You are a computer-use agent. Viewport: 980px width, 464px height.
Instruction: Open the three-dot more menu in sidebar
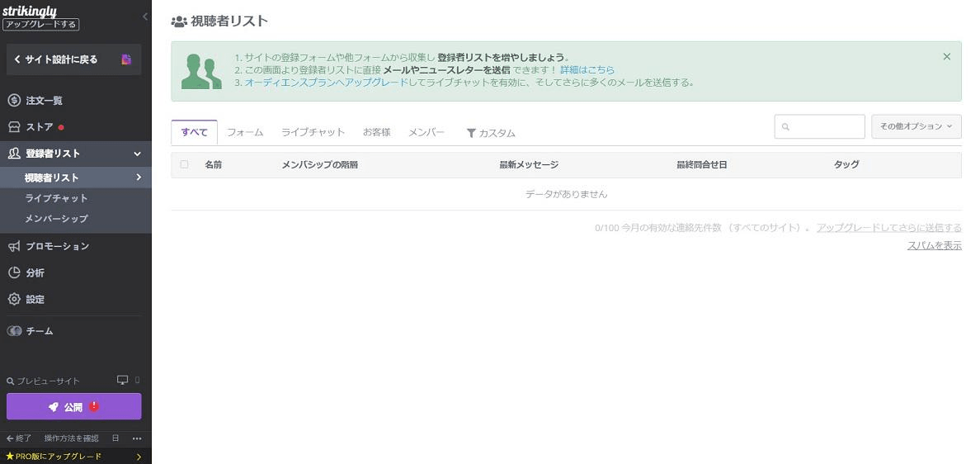137,438
